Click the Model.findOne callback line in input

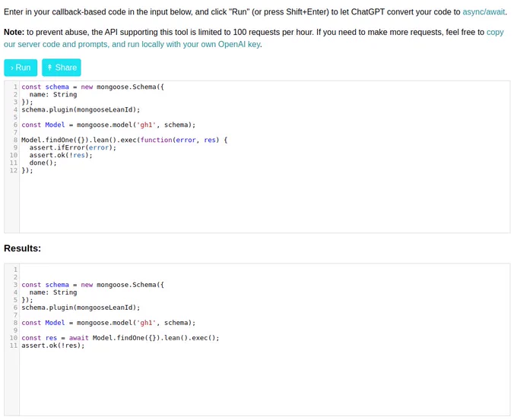[124, 140]
